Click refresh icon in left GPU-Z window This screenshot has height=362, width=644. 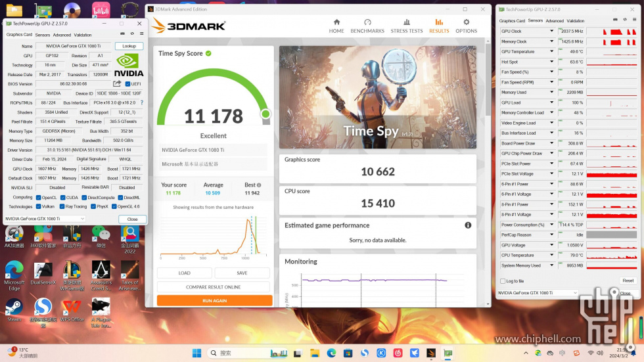coord(132,34)
